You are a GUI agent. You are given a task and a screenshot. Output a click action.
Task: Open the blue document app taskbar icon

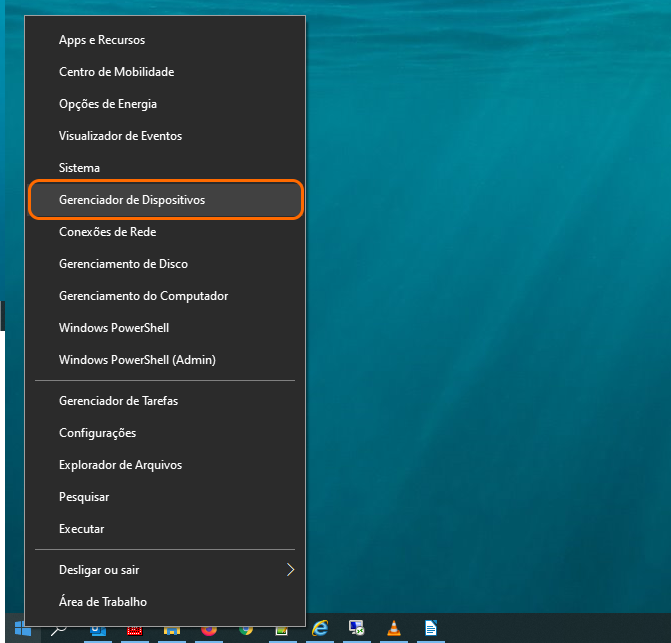tap(431, 628)
